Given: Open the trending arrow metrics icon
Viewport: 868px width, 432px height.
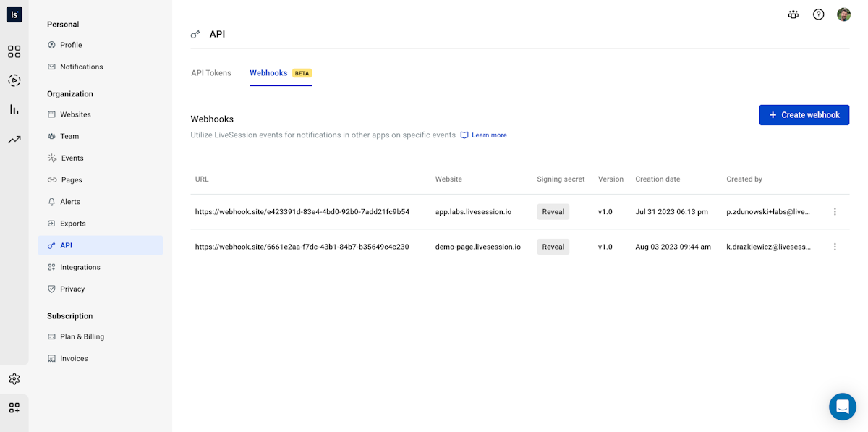Looking at the screenshot, I should (14, 140).
